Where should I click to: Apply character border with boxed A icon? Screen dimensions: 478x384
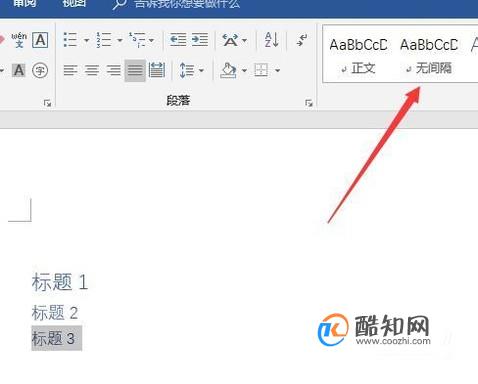point(40,40)
